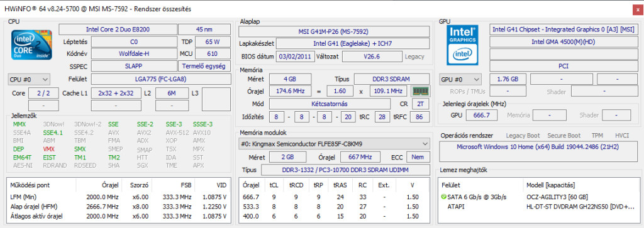Expand the Kingmax memory module dropdown
Image resolution: width=644 pixels, height=228 pixels.
click(x=334, y=144)
